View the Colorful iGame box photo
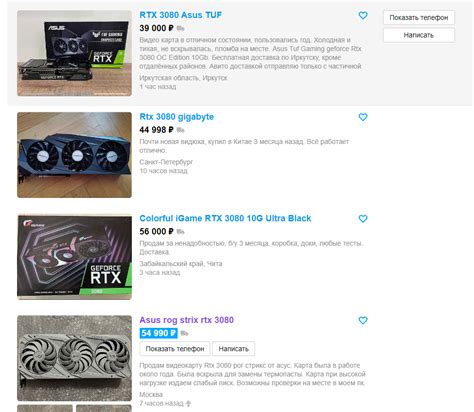Image resolution: width=474 pixels, height=412 pixels. [x=74, y=257]
